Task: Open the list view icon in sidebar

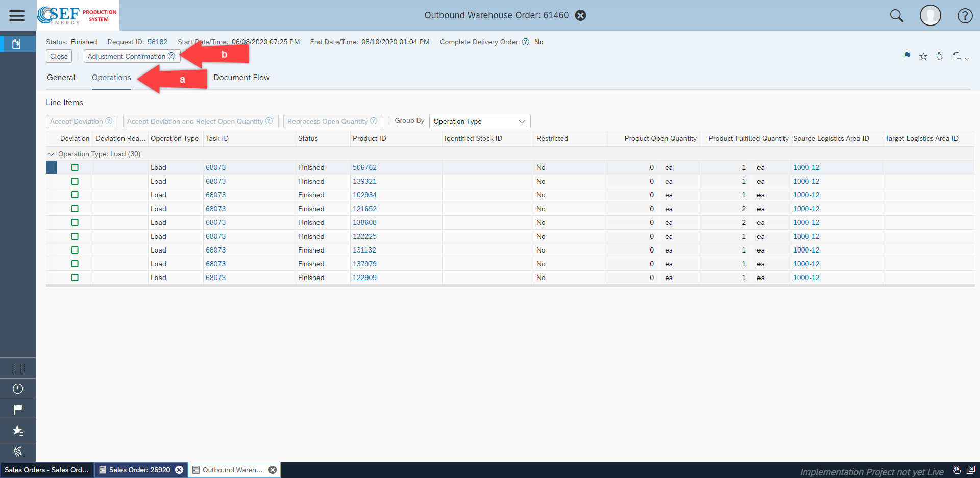Action: pyautogui.click(x=18, y=368)
